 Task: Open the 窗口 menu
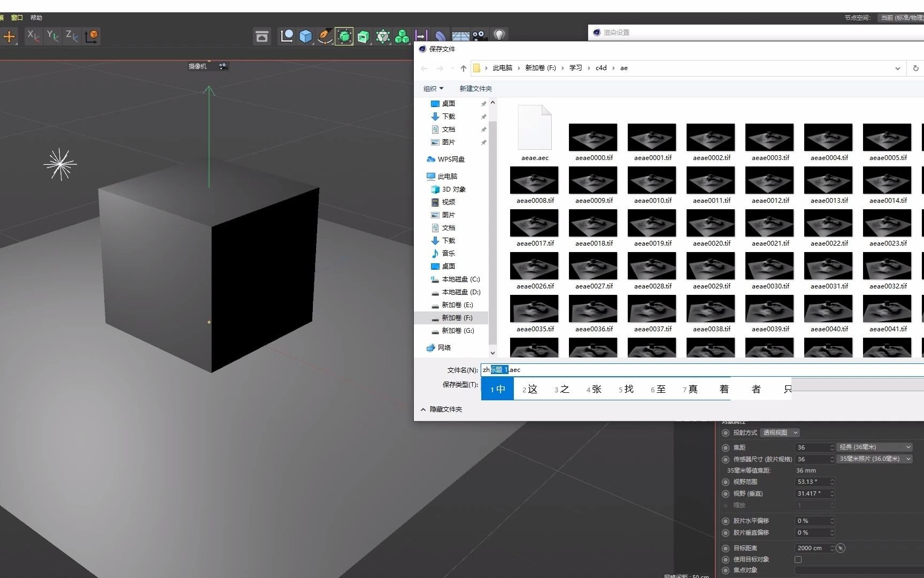pyautogui.click(x=17, y=17)
